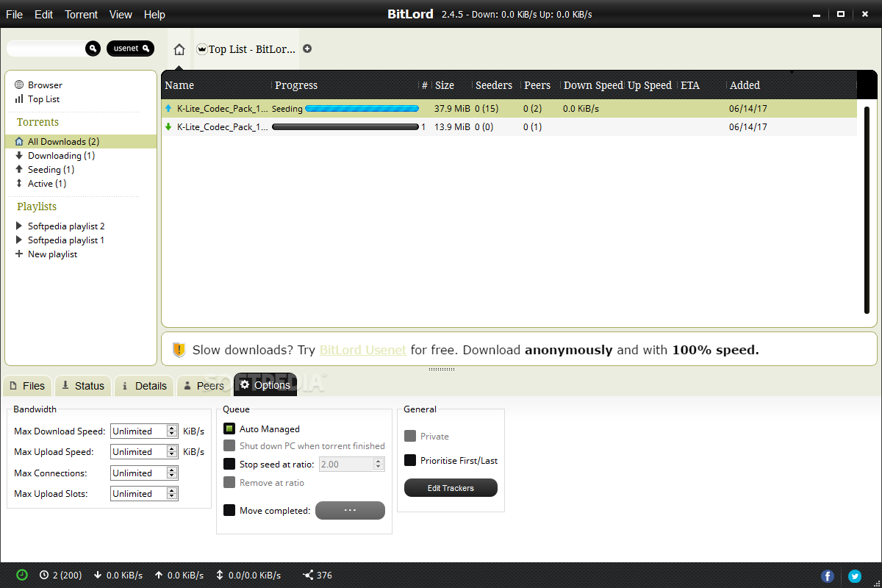Click the magnifier search icon
The width and height of the screenshot is (882, 588).
click(93, 49)
